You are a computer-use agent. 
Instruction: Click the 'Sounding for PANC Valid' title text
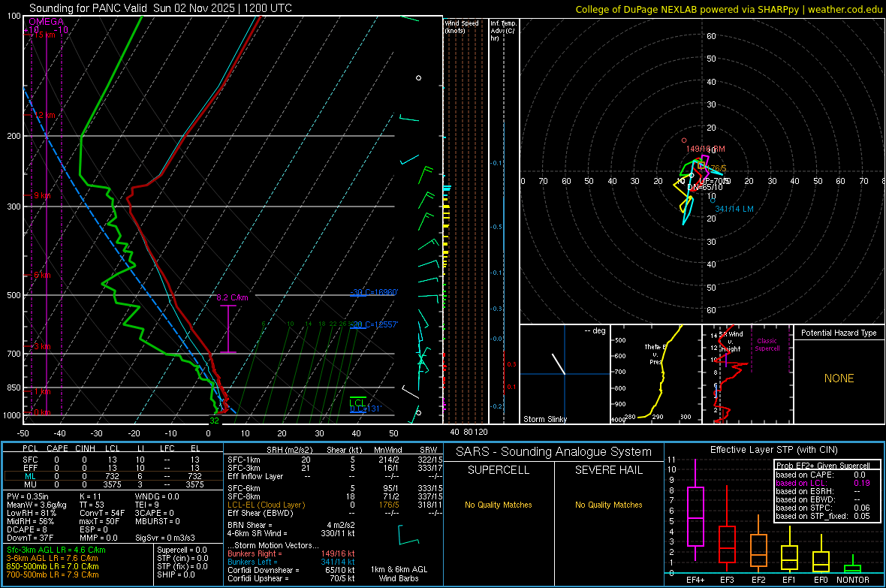tap(89, 8)
